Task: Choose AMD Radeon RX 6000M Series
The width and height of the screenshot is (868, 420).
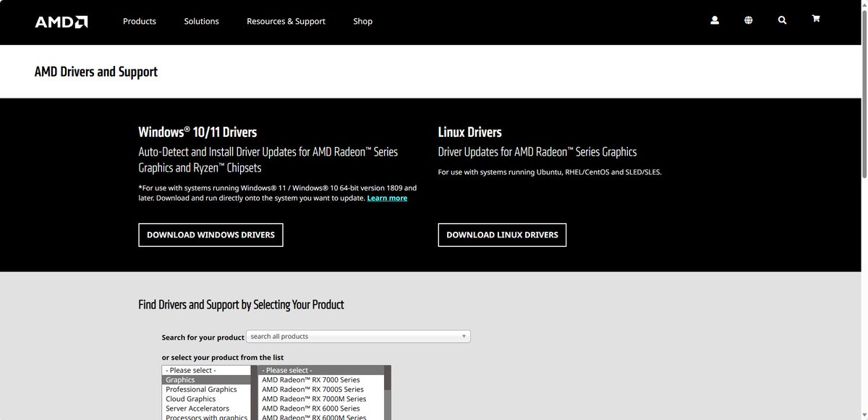Action: click(x=320, y=416)
